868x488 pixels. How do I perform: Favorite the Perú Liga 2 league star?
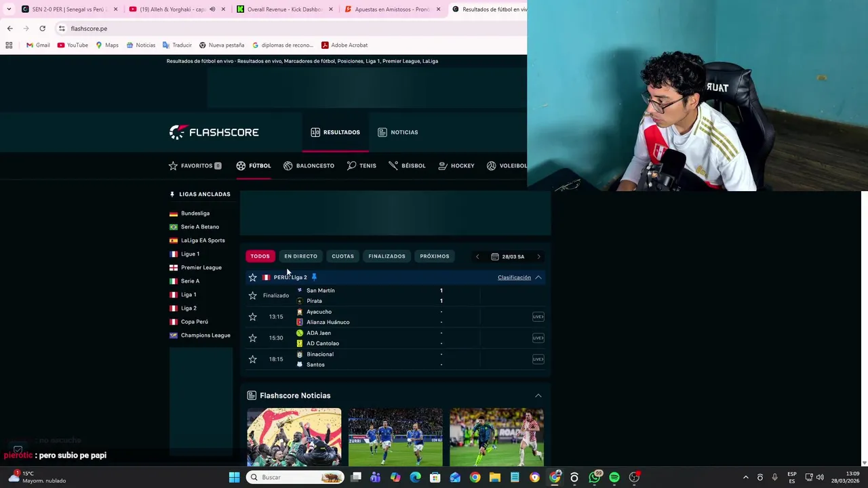253,277
